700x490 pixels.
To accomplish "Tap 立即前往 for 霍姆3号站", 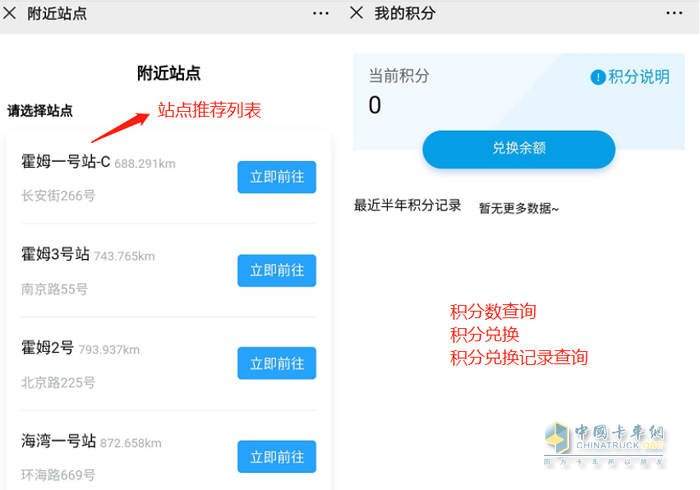I will coord(276,270).
